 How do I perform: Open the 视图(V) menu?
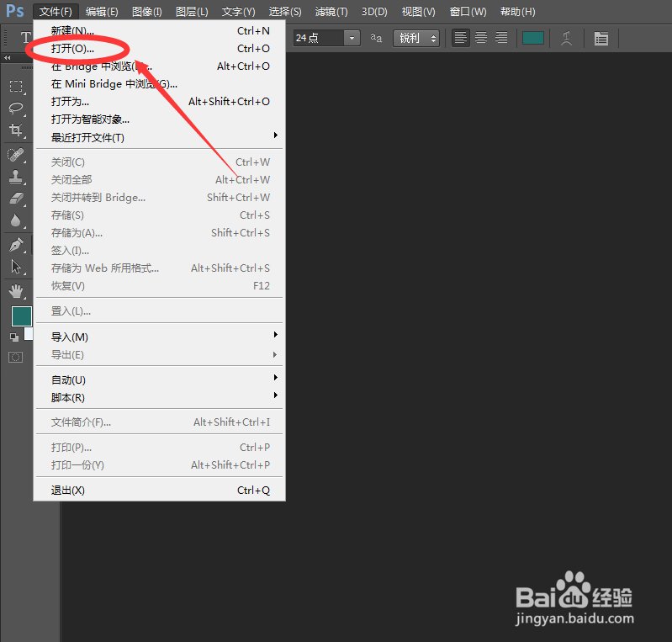click(x=418, y=12)
